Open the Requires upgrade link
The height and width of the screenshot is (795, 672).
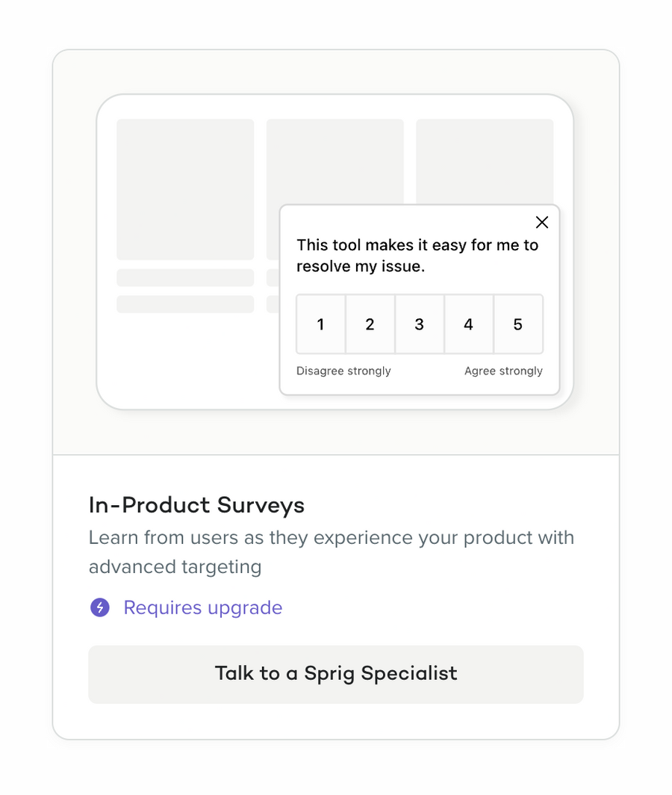(202, 607)
